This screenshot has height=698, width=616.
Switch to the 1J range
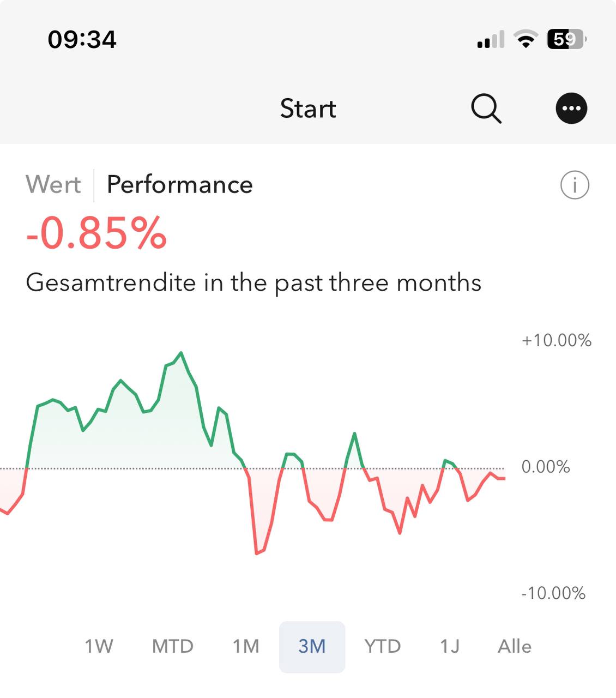pyautogui.click(x=450, y=646)
